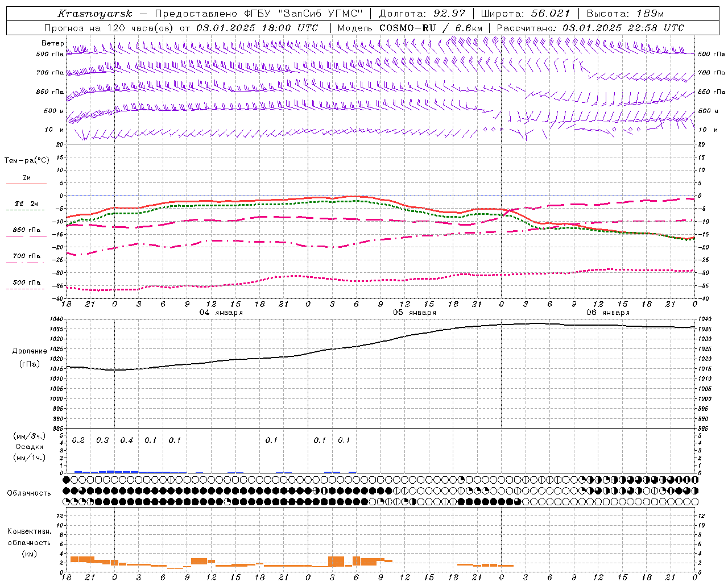Click the '04 января' date label
The width and height of the screenshot is (728, 582).
pyautogui.click(x=221, y=313)
